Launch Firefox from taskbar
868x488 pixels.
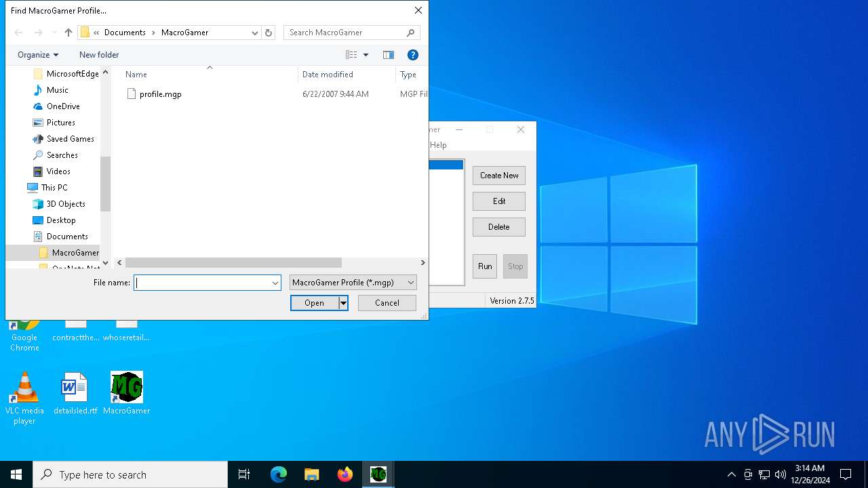(345, 474)
